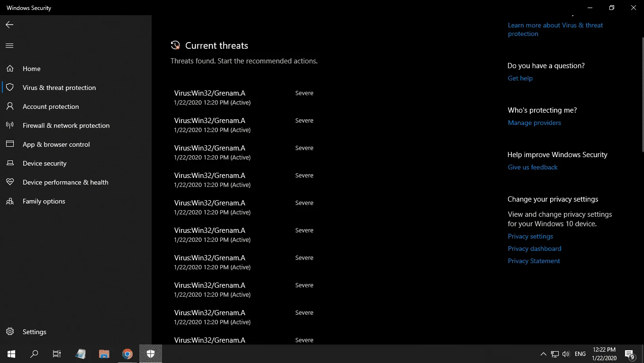
Task: Select Device performance & health heart icon
Action: coord(10,182)
